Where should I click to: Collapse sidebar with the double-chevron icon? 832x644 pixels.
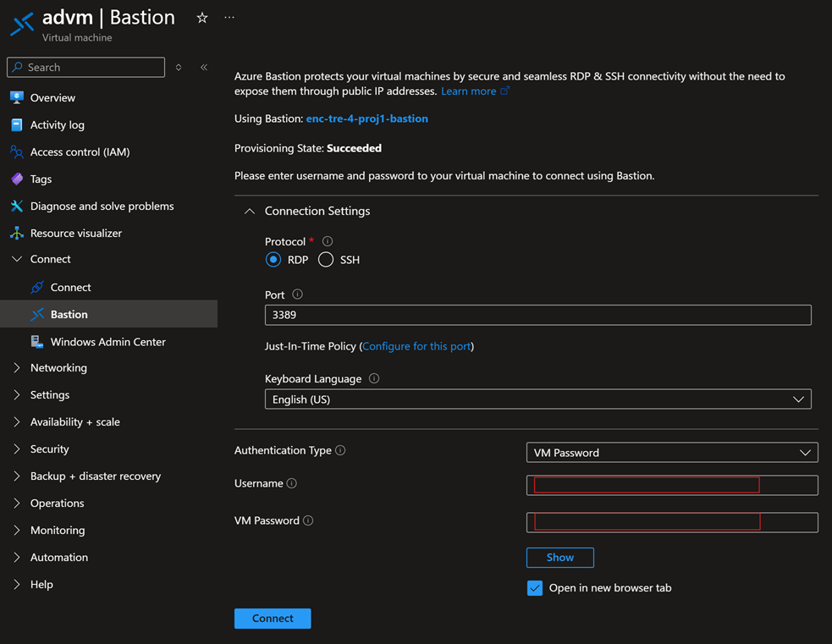pyautogui.click(x=204, y=68)
